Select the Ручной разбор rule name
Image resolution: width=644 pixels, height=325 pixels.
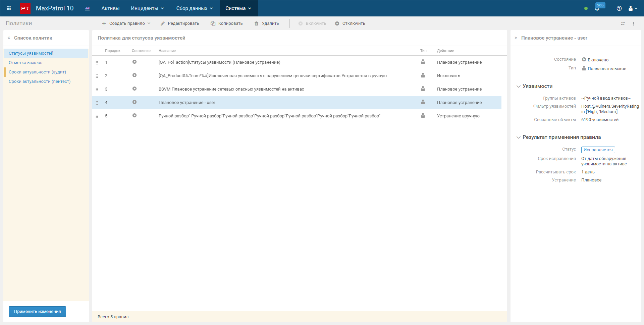269,116
